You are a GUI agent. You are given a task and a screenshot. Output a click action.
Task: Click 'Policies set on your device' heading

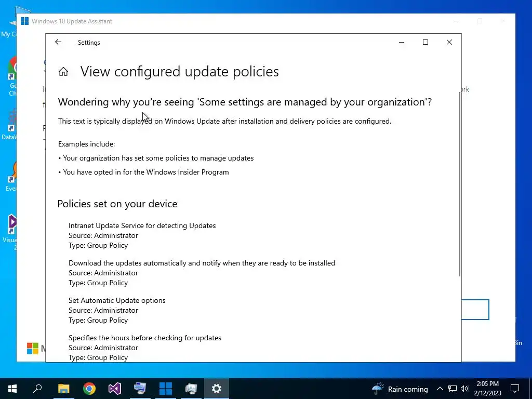117,204
